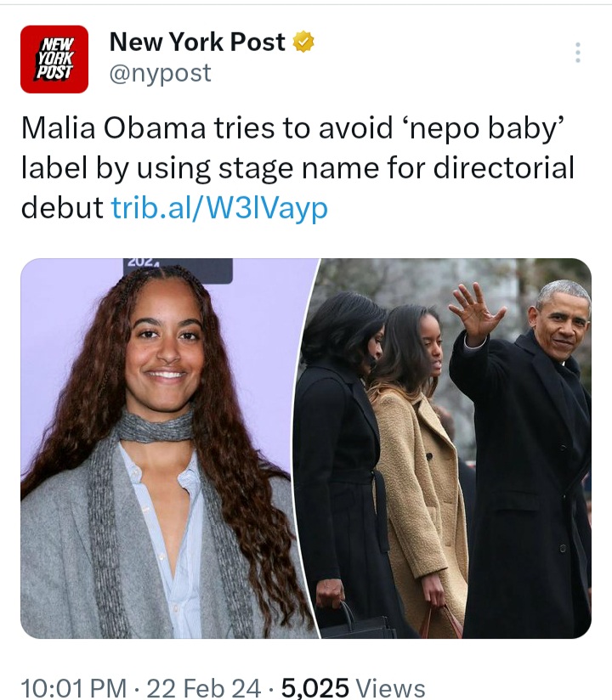
Task: Click the word 'debut' before the link
Action: (x=62, y=208)
